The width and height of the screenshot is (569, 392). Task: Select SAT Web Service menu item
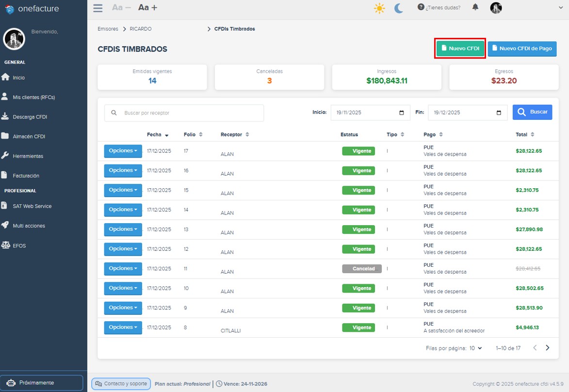[32, 206]
